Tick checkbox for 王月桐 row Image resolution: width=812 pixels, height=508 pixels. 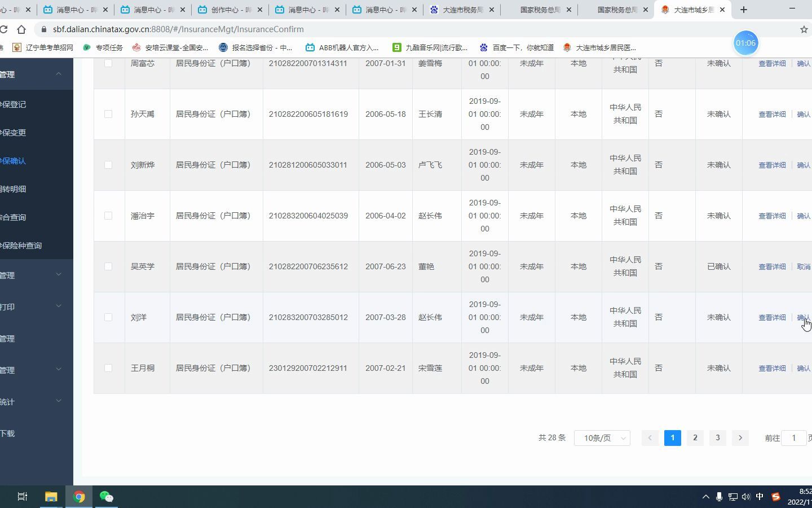108,368
